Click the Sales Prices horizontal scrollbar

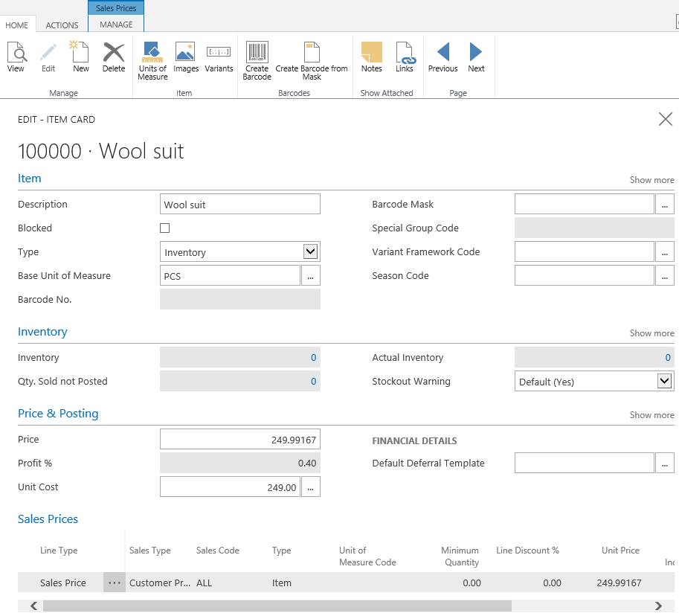(277, 606)
